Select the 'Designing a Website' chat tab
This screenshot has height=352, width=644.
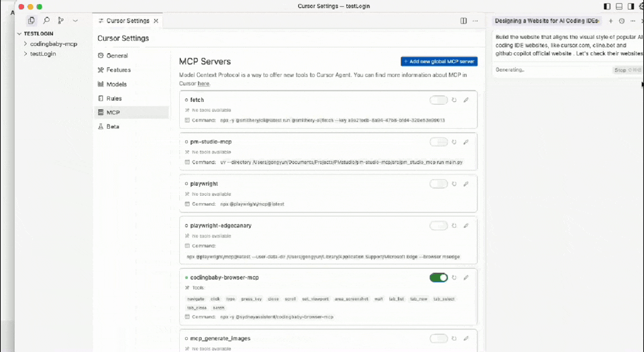(546, 21)
